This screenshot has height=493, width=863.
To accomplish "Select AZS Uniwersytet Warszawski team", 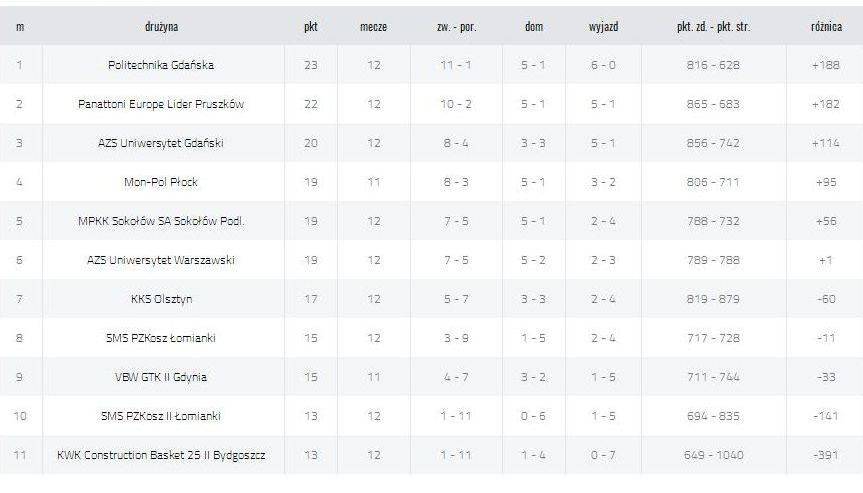I will (x=161, y=260).
